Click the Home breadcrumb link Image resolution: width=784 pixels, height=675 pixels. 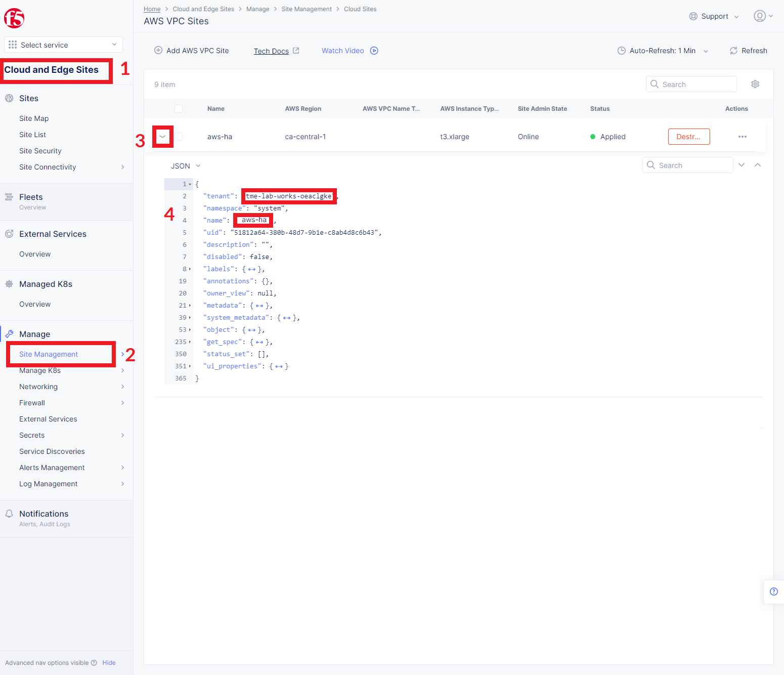point(152,9)
